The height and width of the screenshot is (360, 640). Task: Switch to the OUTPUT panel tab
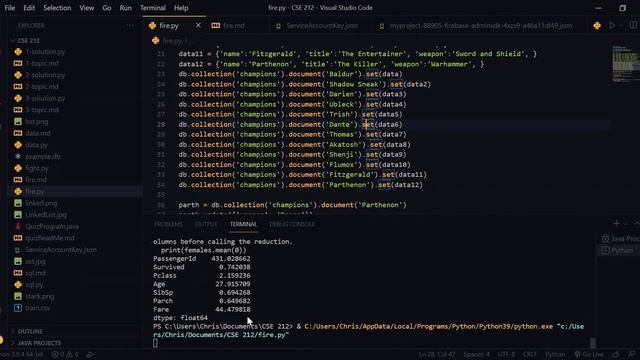206,224
